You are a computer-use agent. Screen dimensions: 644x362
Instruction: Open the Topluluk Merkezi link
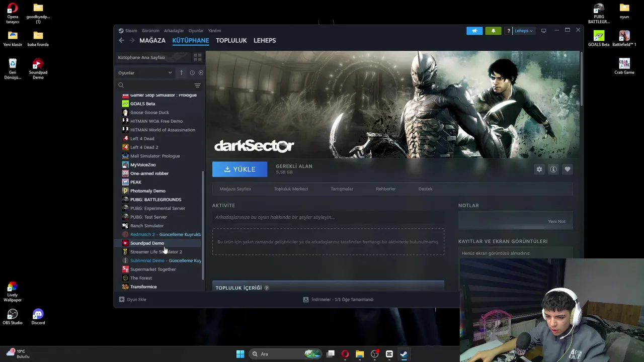(291, 189)
